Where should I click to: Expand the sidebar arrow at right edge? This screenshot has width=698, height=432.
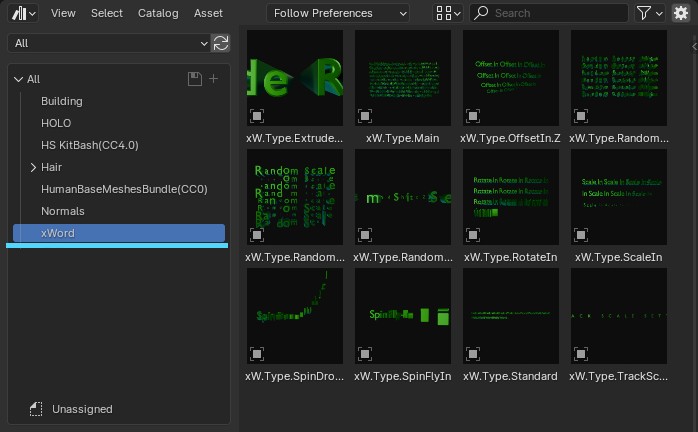pyautogui.click(x=693, y=46)
